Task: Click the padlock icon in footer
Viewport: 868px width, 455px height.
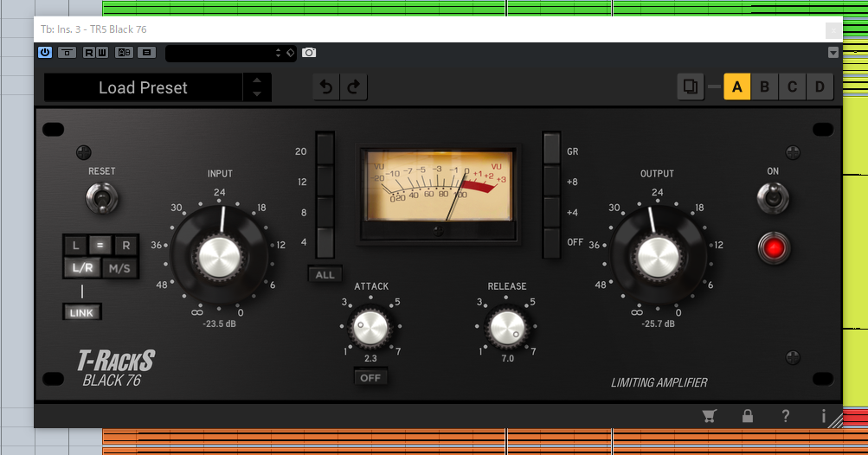Action: 748,416
